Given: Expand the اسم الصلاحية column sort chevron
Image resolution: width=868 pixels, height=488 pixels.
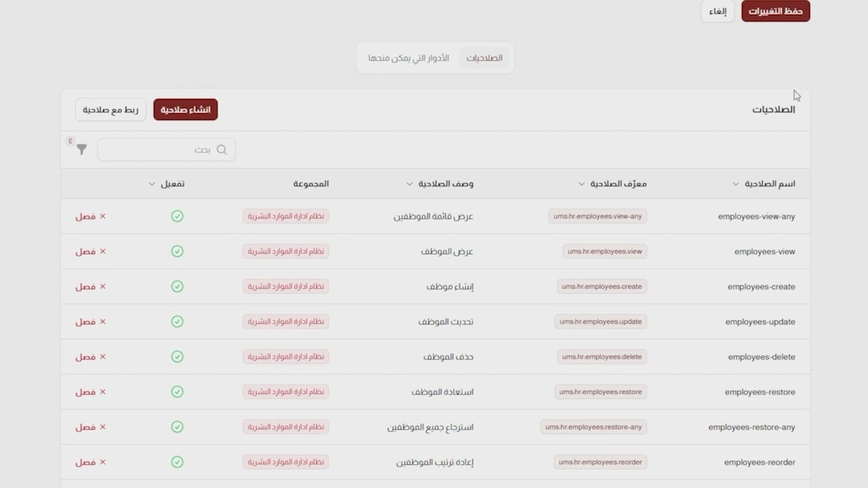Looking at the screenshot, I should (736, 184).
